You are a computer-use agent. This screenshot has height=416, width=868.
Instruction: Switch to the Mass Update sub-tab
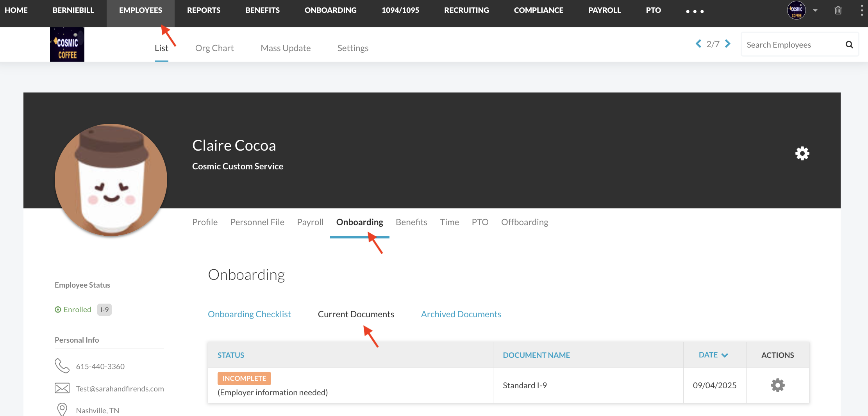click(x=286, y=48)
